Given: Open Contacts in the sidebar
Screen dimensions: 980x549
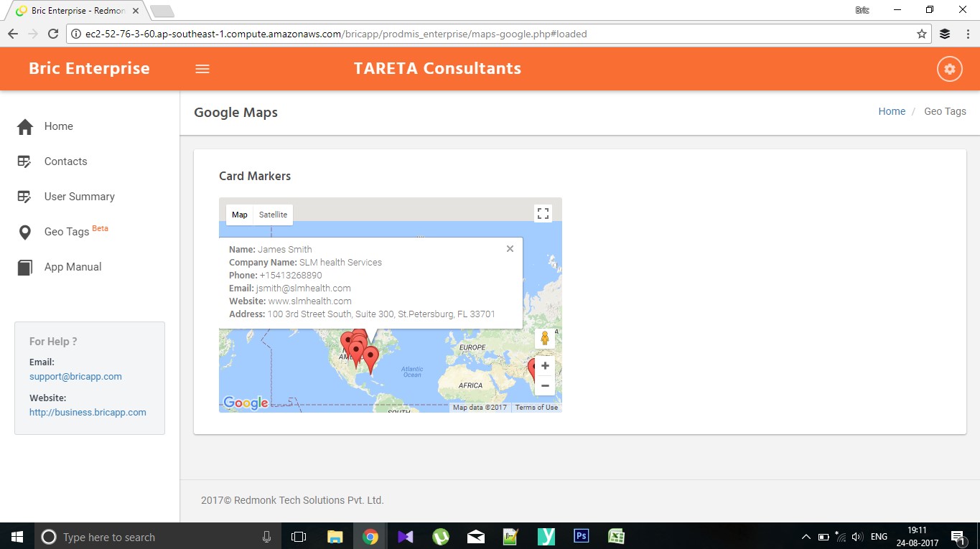Looking at the screenshot, I should [x=65, y=161].
